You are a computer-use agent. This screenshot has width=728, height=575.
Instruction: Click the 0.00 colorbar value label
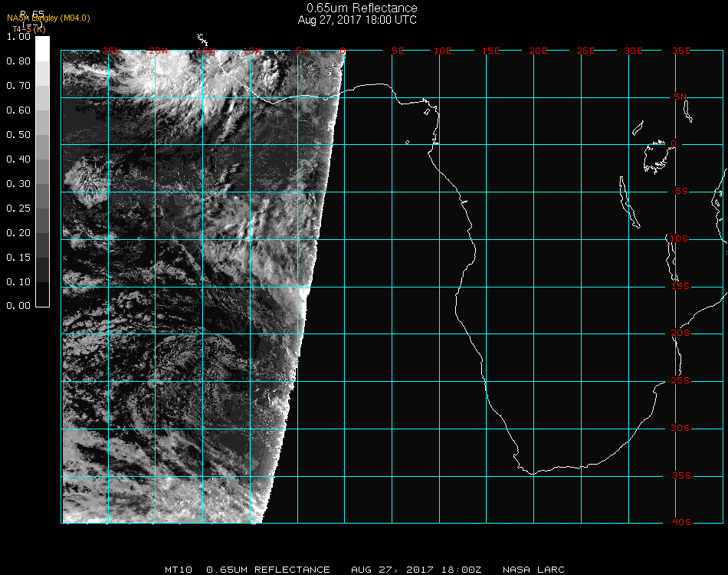(x=18, y=306)
